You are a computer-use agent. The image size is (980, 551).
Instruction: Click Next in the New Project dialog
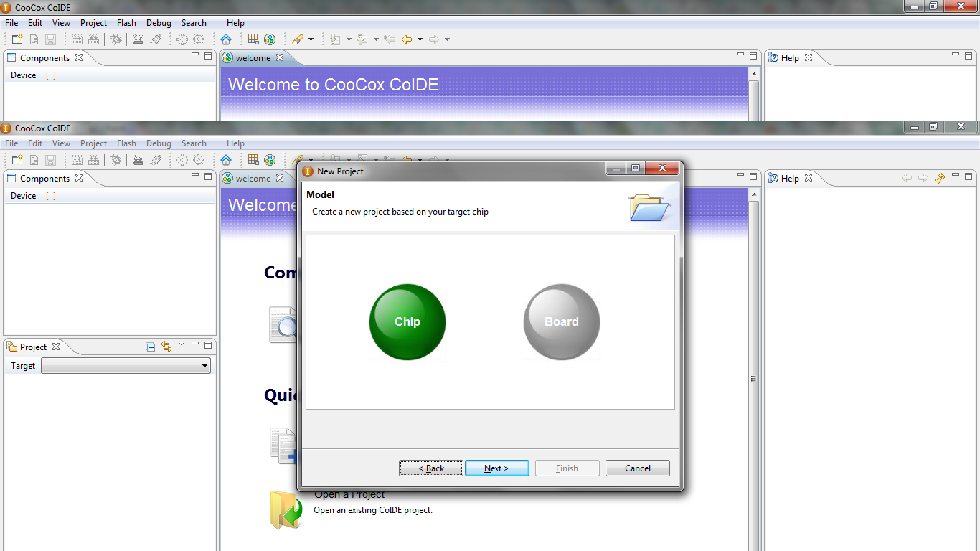(496, 468)
